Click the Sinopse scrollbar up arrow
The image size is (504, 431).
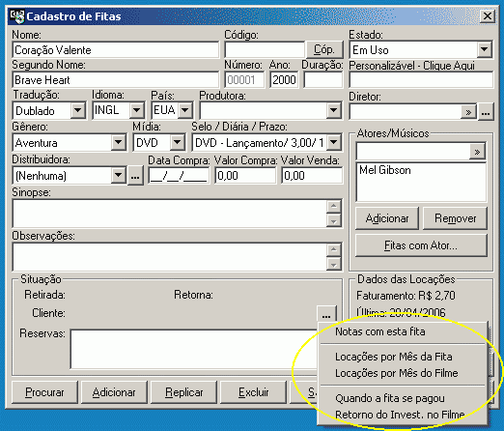pos(334,206)
